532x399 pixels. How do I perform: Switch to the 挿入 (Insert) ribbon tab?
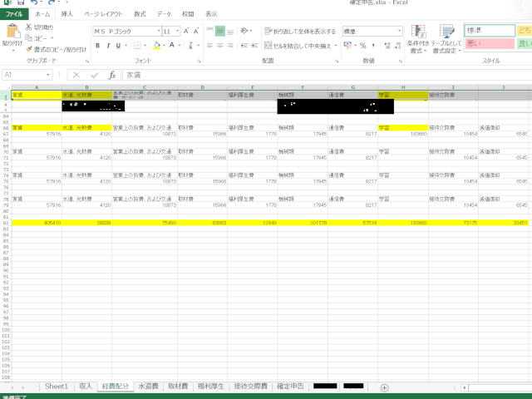[66, 14]
